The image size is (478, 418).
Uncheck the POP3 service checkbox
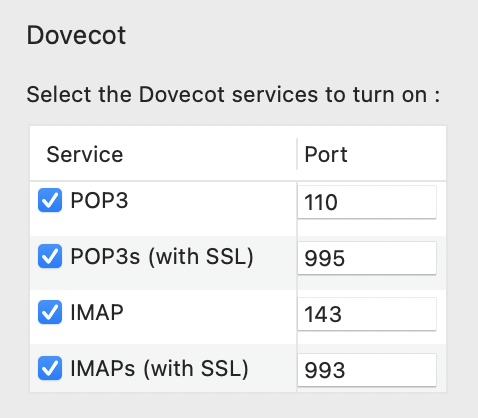click(50, 200)
